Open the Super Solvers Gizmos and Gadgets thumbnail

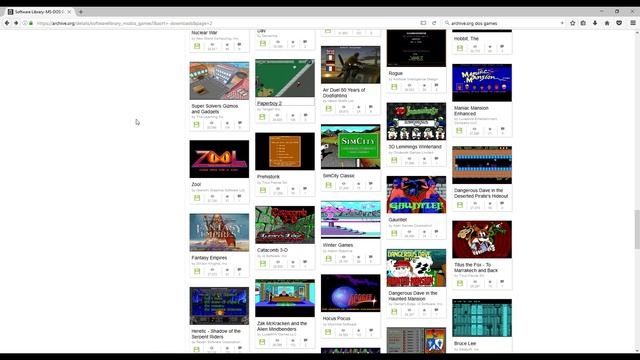click(219, 81)
